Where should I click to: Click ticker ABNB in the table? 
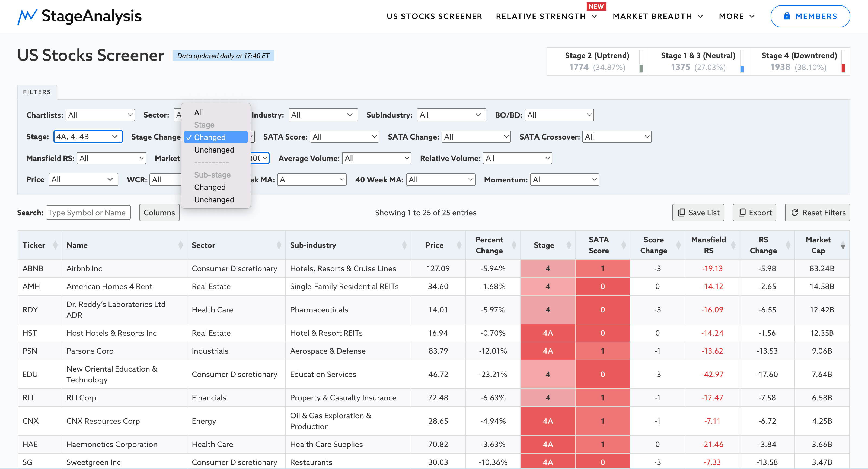[33, 268]
